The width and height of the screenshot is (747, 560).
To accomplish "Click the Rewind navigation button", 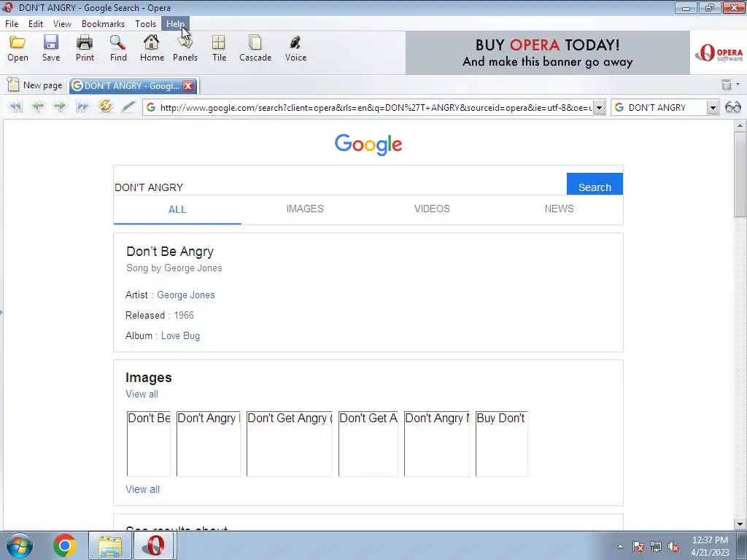I will click(16, 106).
